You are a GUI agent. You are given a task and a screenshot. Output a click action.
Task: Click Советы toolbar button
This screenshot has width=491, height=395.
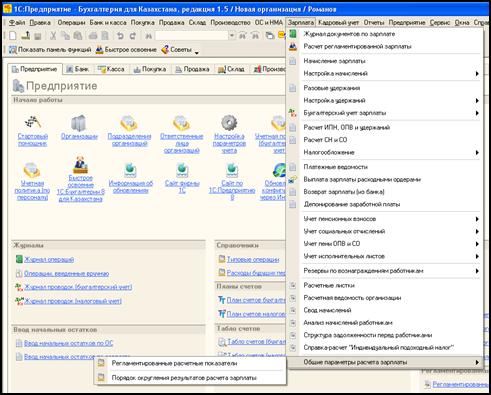tap(177, 50)
